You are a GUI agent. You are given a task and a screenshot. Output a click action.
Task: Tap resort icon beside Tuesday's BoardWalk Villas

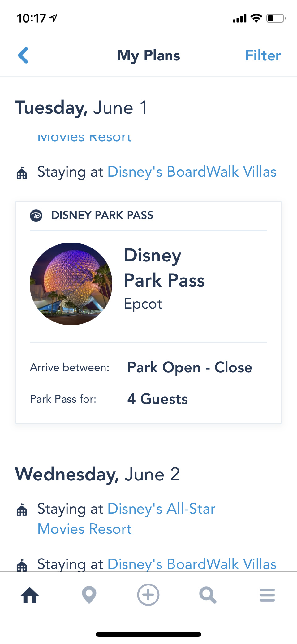(22, 173)
